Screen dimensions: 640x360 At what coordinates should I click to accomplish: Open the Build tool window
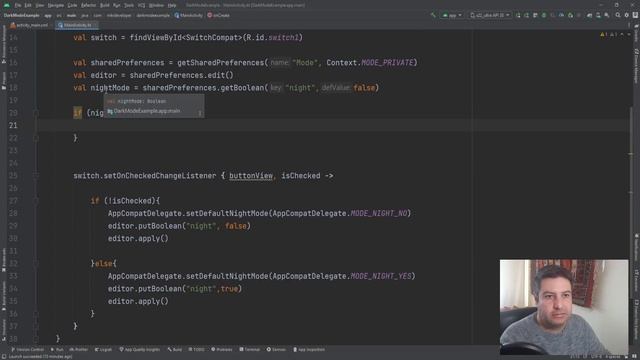pyautogui.click(x=175, y=349)
